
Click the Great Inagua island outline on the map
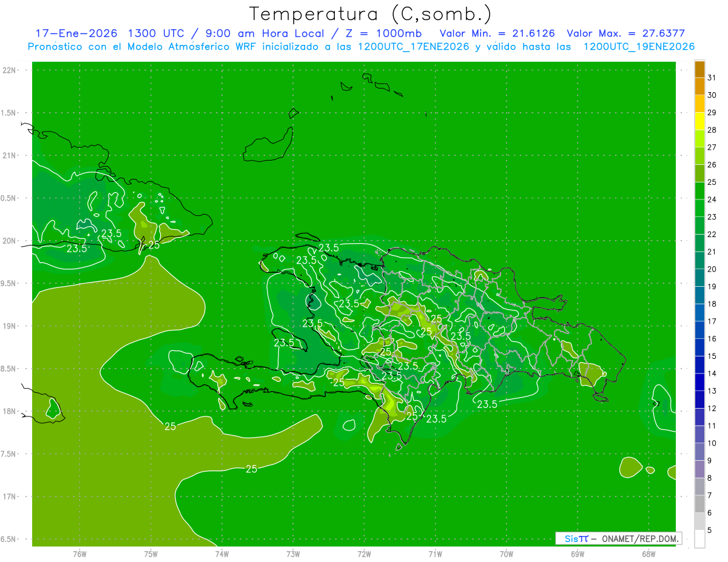point(267,145)
